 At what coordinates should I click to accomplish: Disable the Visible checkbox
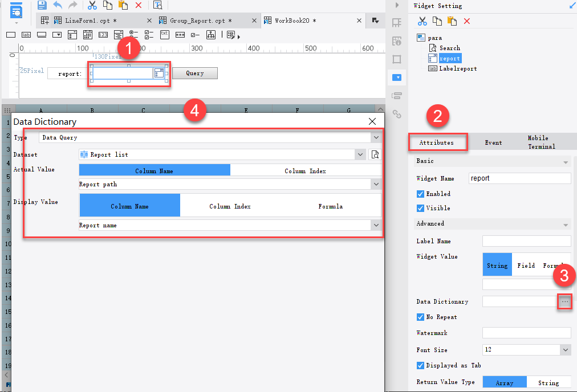(x=420, y=208)
